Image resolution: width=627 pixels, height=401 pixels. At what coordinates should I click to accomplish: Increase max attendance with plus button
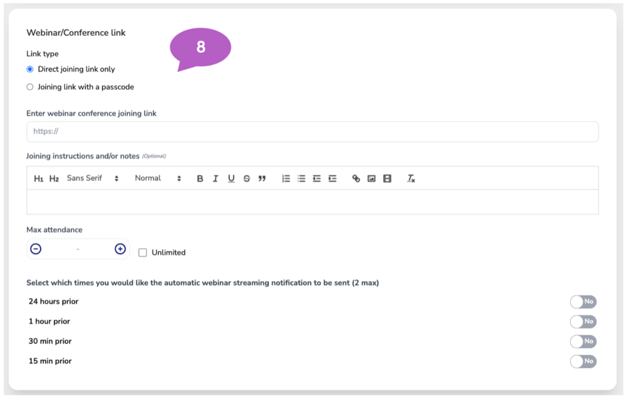pyautogui.click(x=120, y=249)
